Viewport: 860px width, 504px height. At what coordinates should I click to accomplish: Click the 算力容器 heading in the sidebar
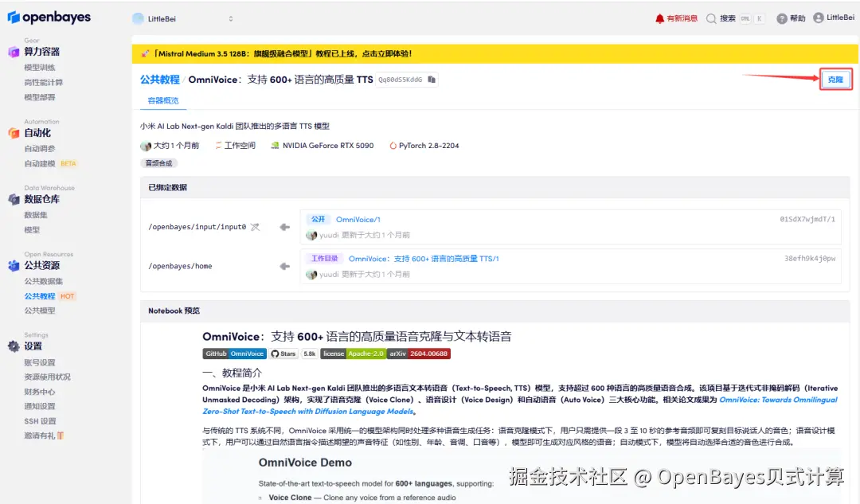pos(41,52)
